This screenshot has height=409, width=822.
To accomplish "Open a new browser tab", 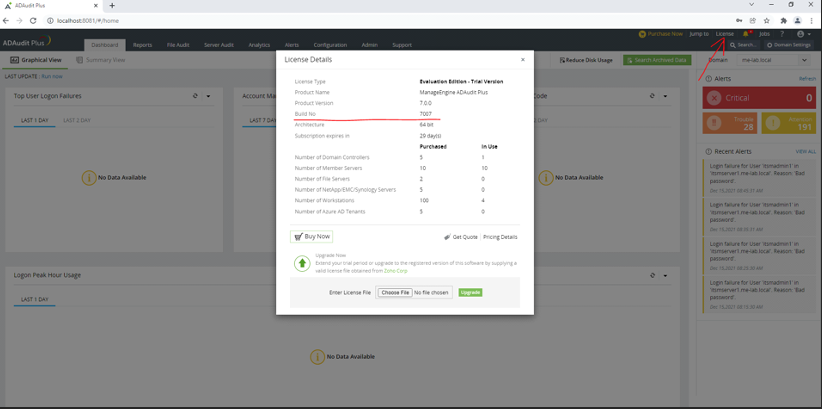I will (112, 5).
